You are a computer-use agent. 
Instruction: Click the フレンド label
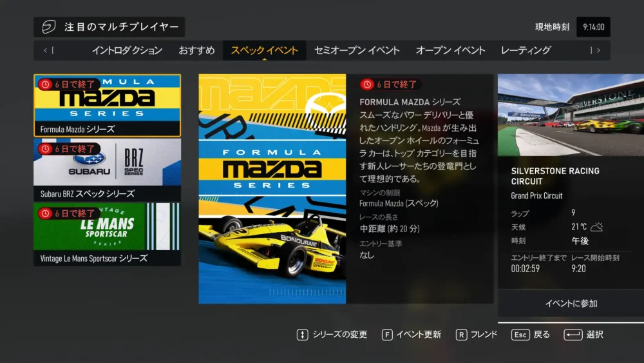484,335
